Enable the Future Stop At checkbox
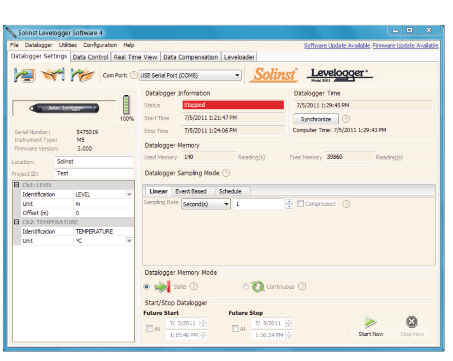The image size is (453, 361). [235, 328]
